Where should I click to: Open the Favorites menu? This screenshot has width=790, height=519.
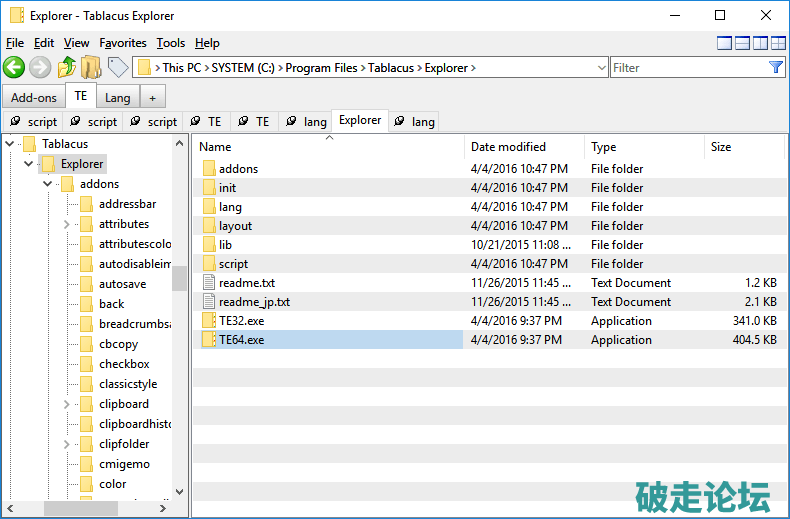(122, 43)
